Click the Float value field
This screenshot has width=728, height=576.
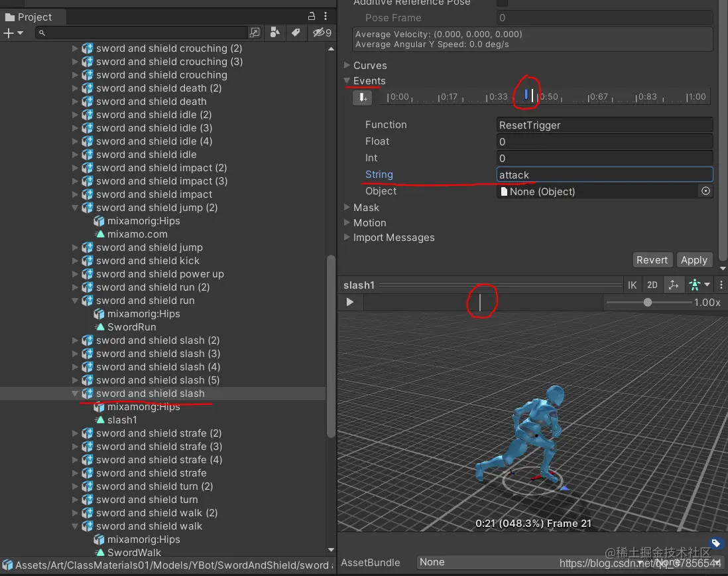tap(605, 142)
